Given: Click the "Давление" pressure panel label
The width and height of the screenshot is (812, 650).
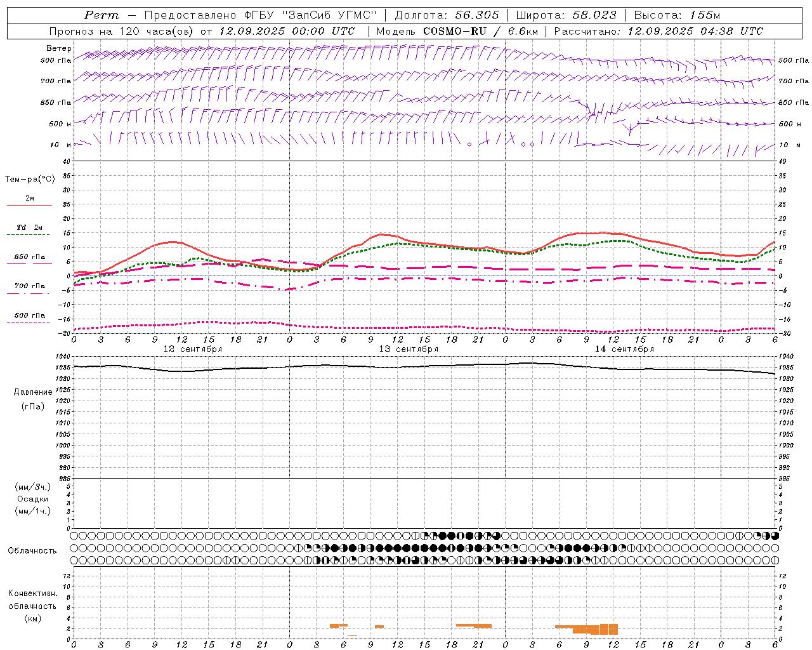Looking at the screenshot, I should [33, 392].
